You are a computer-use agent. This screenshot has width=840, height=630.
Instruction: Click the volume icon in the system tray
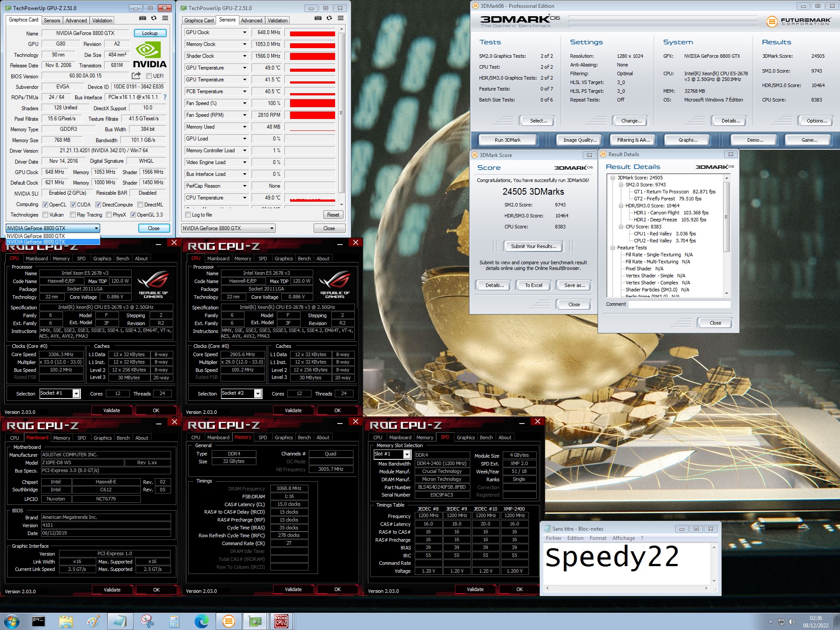tap(792, 622)
